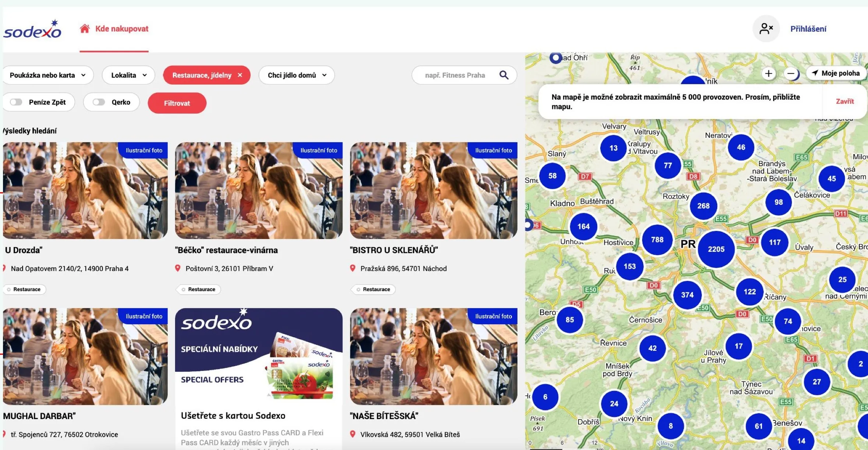Click the Přihlášení login link
Screen dimensions: 868x450
point(808,29)
